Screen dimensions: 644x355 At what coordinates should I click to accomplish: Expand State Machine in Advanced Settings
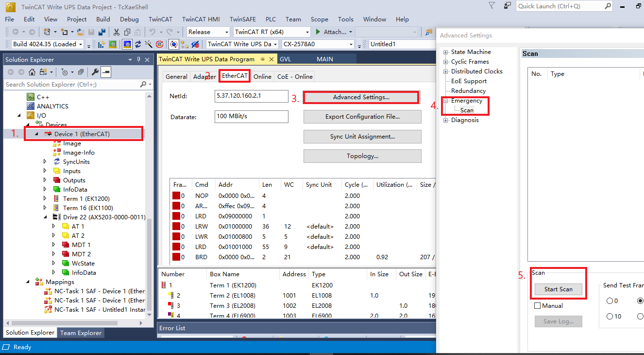pos(446,52)
